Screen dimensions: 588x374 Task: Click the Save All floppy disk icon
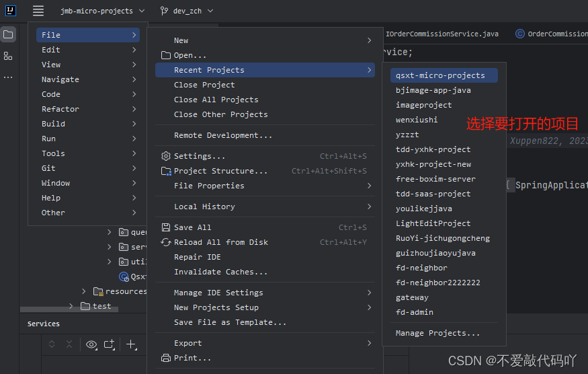pyautogui.click(x=166, y=227)
